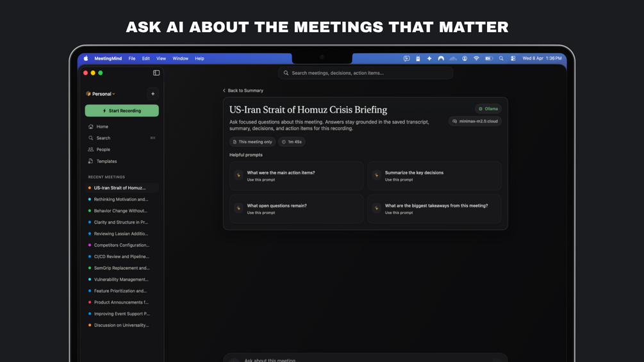Start a new recording

click(x=122, y=111)
